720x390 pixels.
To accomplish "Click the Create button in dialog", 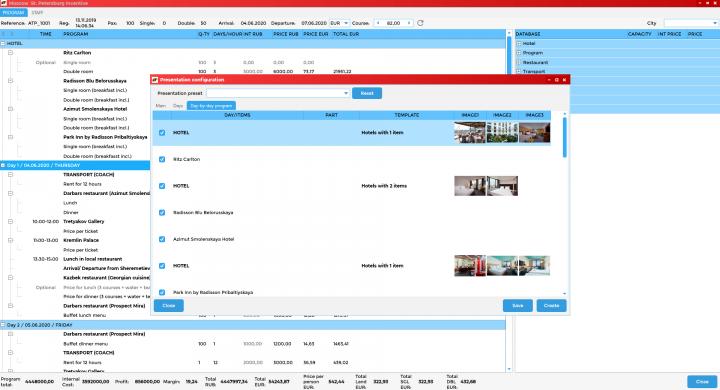I will point(551,305).
